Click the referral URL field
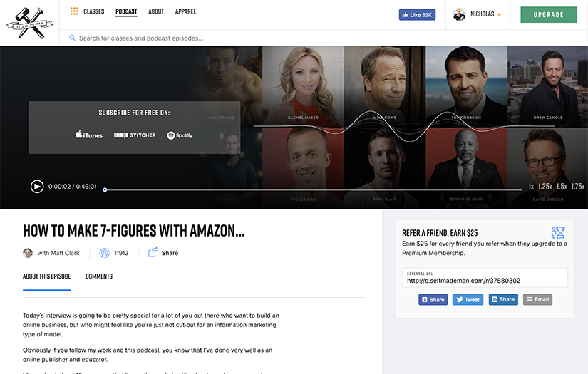This screenshot has width=588, height=374. click(x=485, y=277)
